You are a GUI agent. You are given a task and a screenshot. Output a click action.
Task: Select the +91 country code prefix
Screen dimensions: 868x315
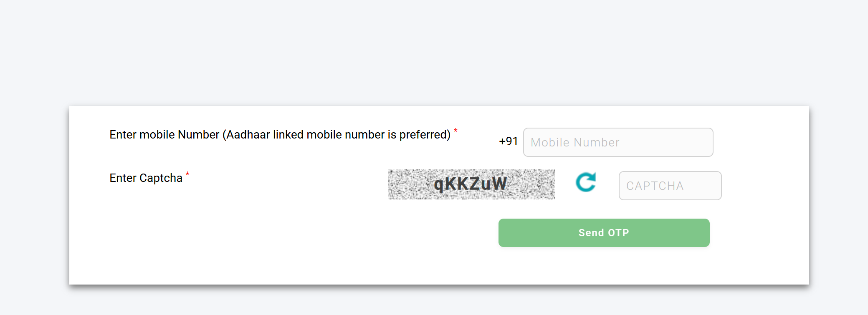509,141
